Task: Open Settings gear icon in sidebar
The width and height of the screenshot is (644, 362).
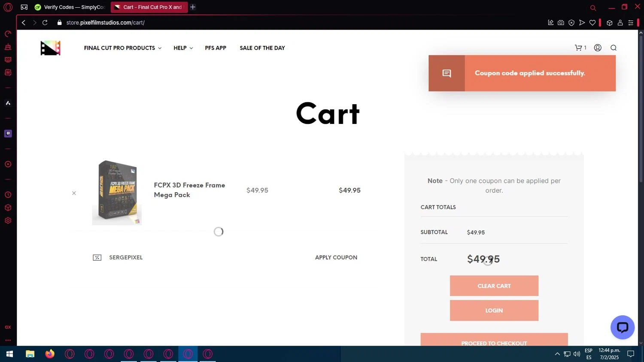Action: (8, 220)
